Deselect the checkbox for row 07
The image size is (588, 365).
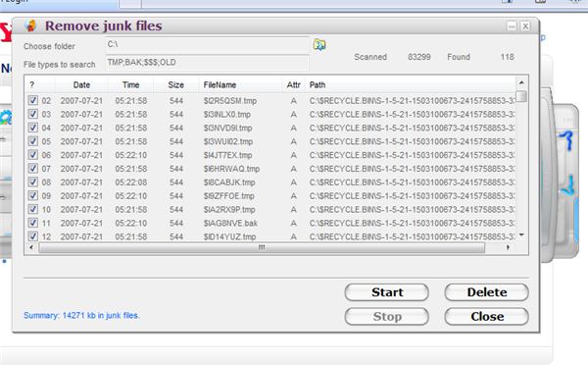tap(33, 168)
